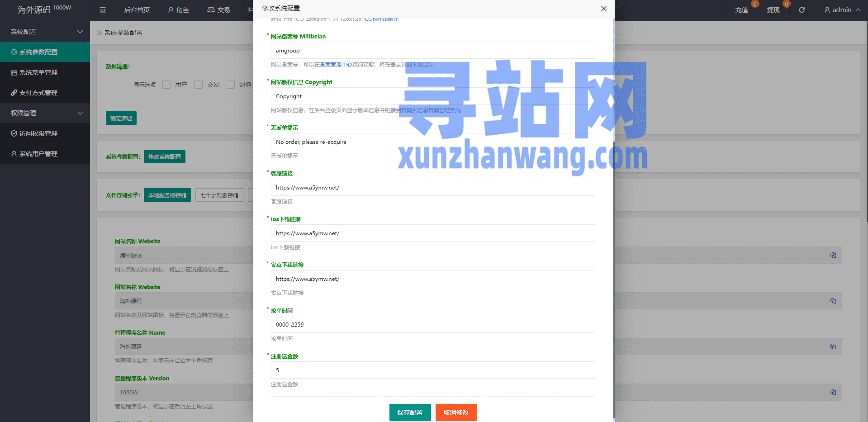Select 系统参数配置 in sidebar
Viewport: 868px width, 422px height.
45,52
